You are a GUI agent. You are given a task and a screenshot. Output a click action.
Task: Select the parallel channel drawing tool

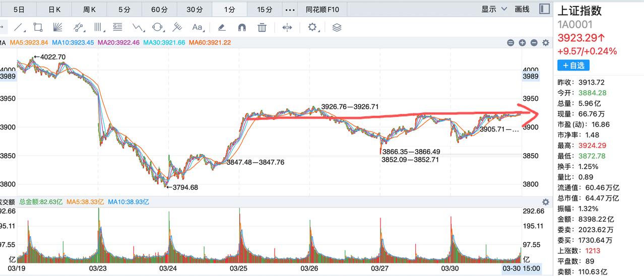[x=78, y=27]
